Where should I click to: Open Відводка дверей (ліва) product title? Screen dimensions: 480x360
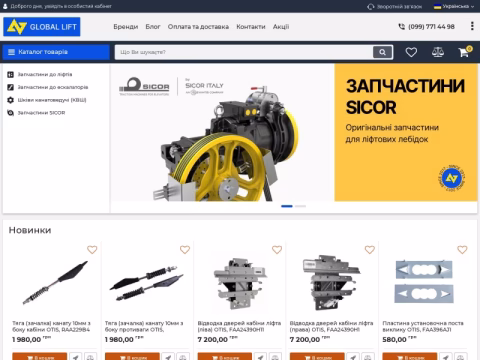239,326
